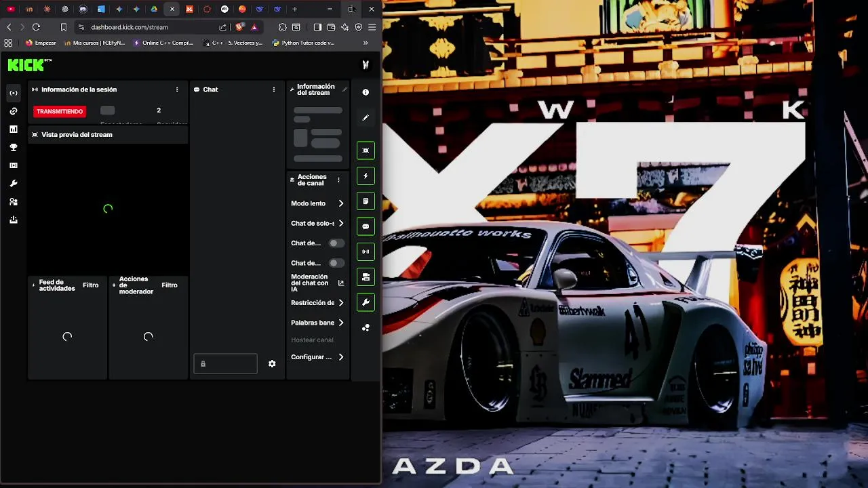
Task: Open the bar chart analytics icon in left sidebar
Action: click(x=14, y=129)
